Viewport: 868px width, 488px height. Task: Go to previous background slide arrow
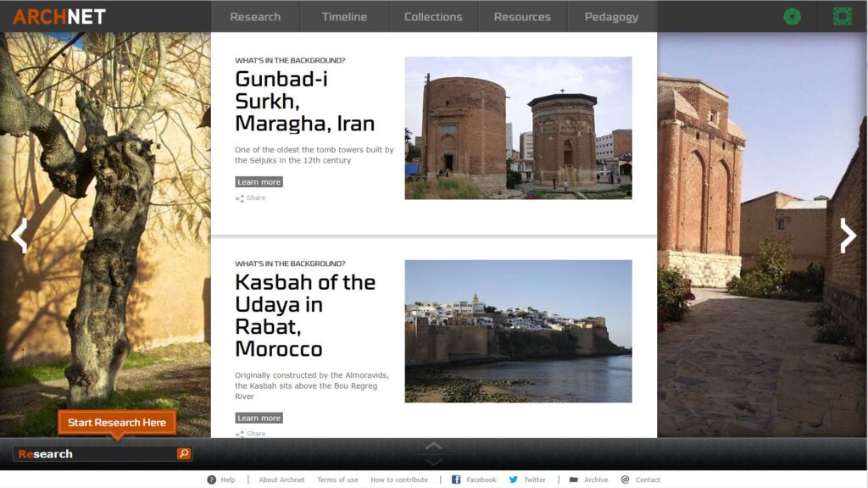click(x=19, y=236)
